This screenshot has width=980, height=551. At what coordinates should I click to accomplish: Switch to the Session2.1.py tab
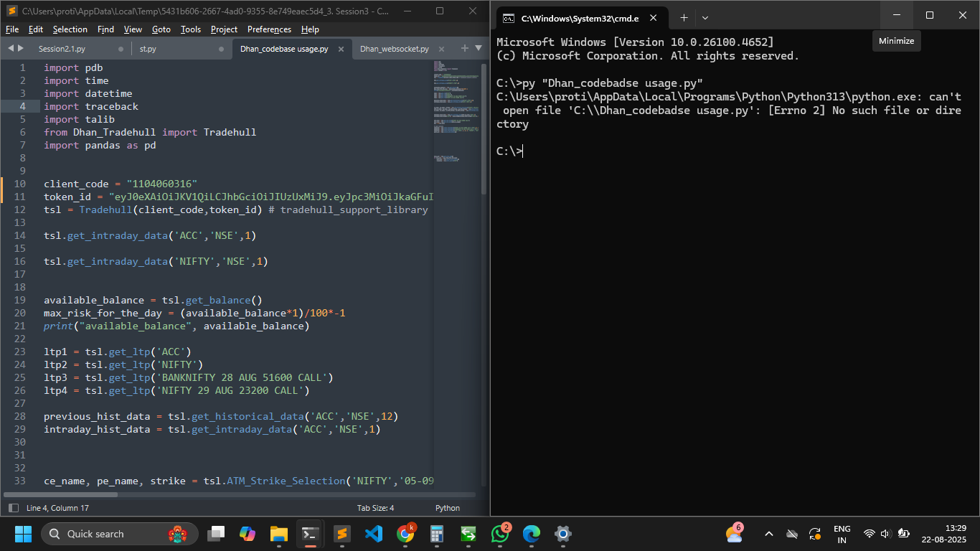(x=62, y=49)
